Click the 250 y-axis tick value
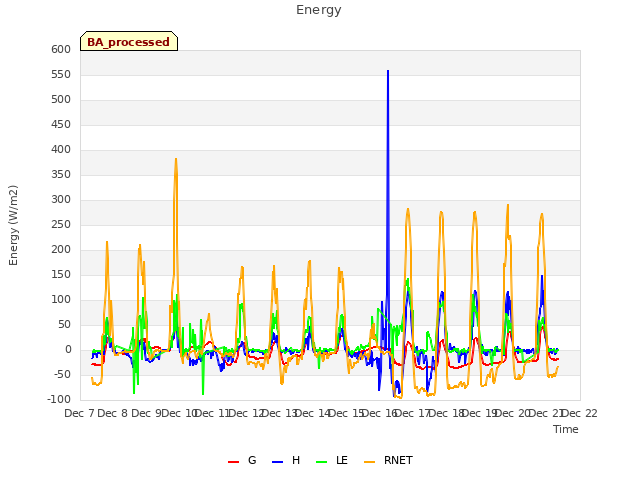Image resolution: width=640 pixels, height=480 pixels. 61,224
